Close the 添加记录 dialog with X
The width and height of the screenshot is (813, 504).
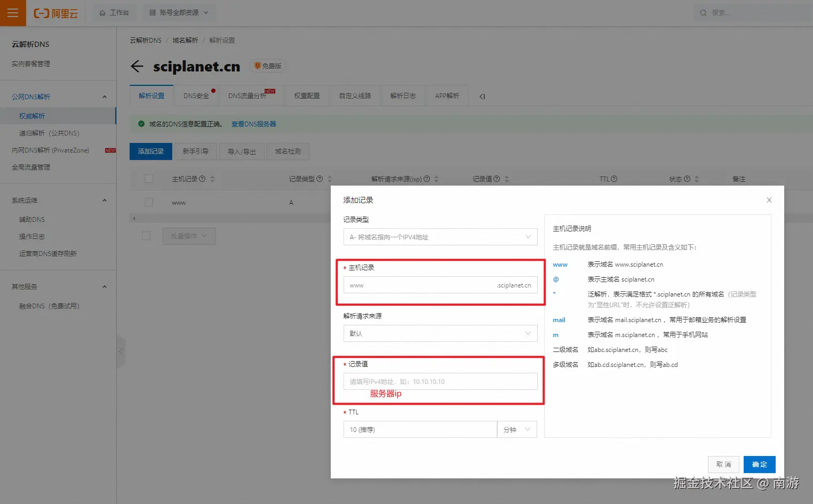[769, 200]
